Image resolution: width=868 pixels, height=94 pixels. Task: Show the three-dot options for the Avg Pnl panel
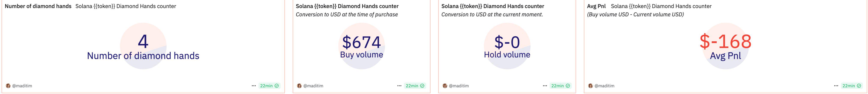click(x=836, y=86)
